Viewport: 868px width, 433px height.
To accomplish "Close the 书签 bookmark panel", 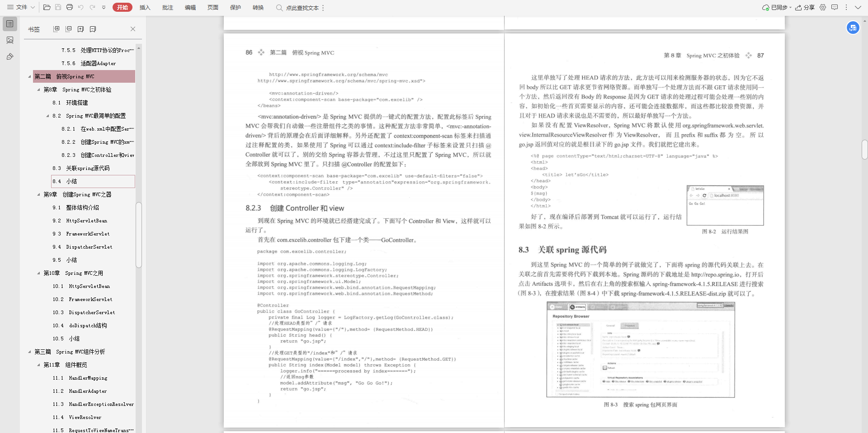I will tap(133, 29).
